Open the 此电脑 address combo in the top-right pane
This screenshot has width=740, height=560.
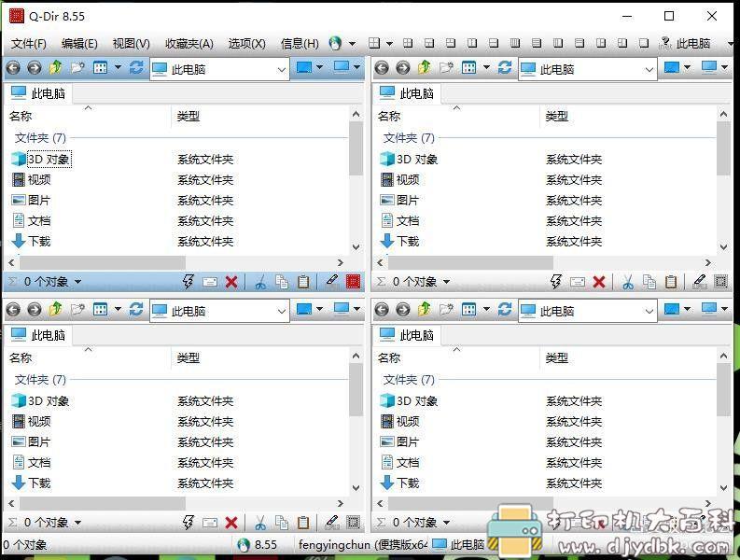(x=588, y=69)
